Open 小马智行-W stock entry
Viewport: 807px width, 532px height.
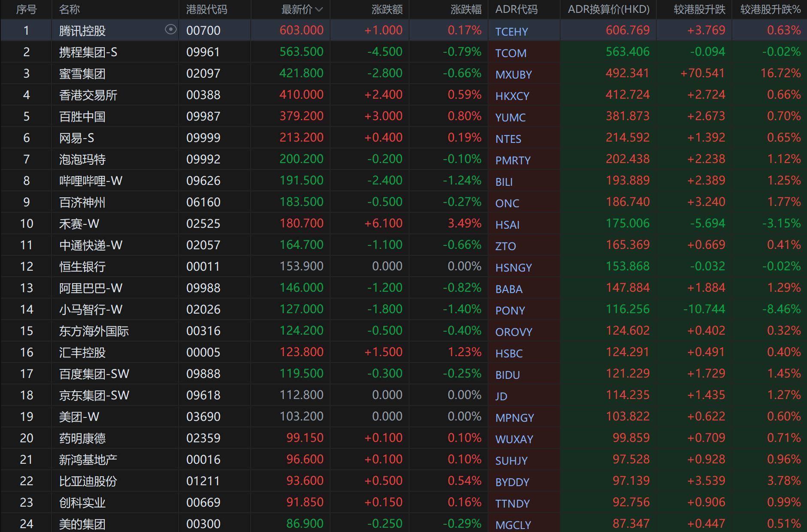point(91,309)
